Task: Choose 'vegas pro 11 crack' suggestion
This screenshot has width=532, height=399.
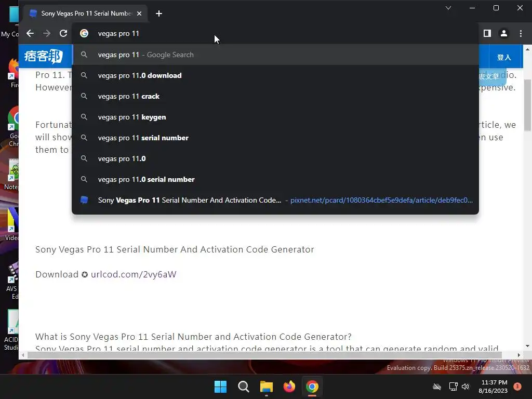Action: [275, 96]
